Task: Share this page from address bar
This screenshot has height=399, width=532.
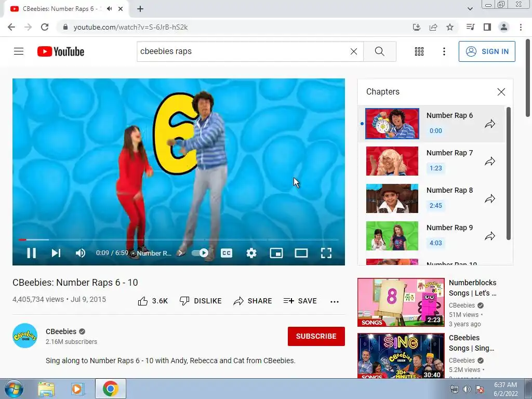Action: coord(433,27)
